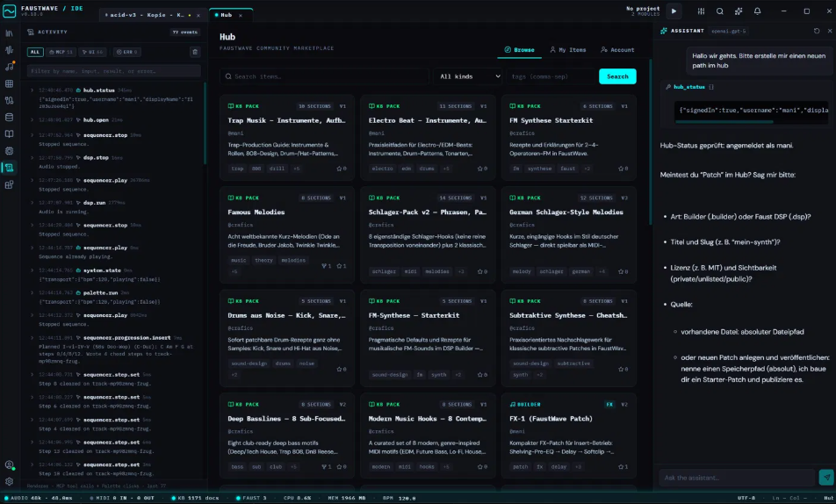
Task: Click fork icon on Famous Melodies card
Action: [327, 265]
